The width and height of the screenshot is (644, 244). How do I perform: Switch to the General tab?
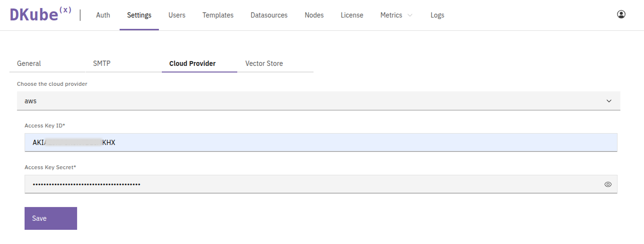click(29, 63)
